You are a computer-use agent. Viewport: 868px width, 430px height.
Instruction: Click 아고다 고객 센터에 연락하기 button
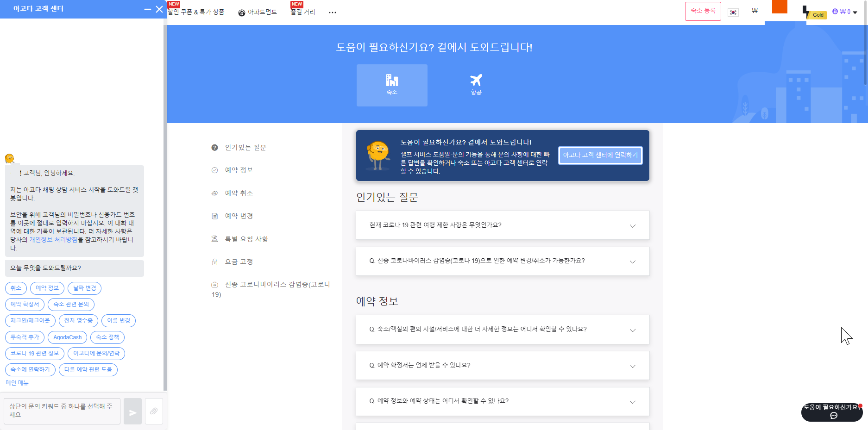(600, 156)
